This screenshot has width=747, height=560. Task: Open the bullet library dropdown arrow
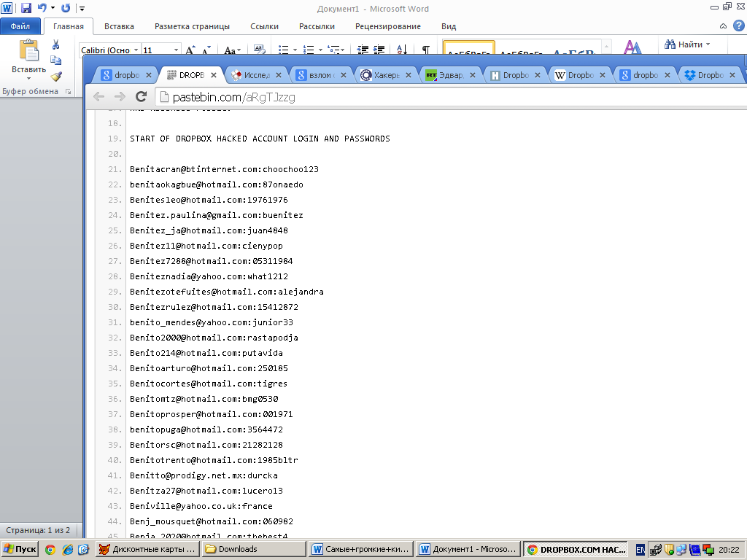coord(295,50)
